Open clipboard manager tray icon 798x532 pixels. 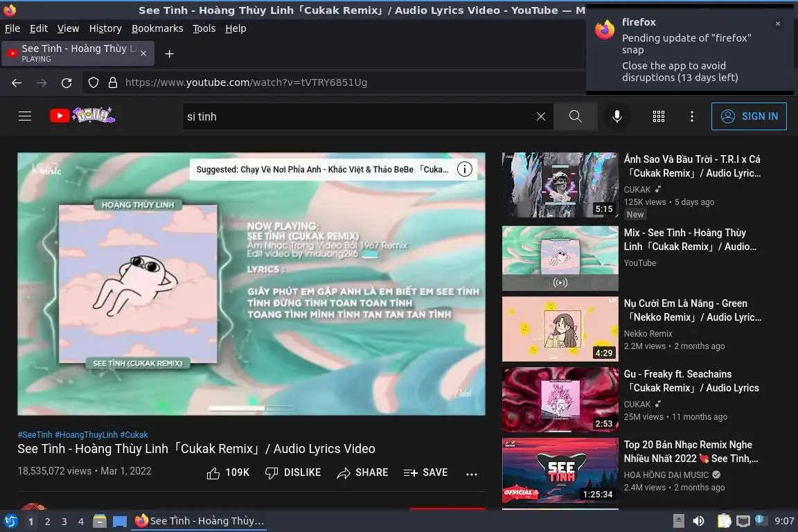pos(724,521)
